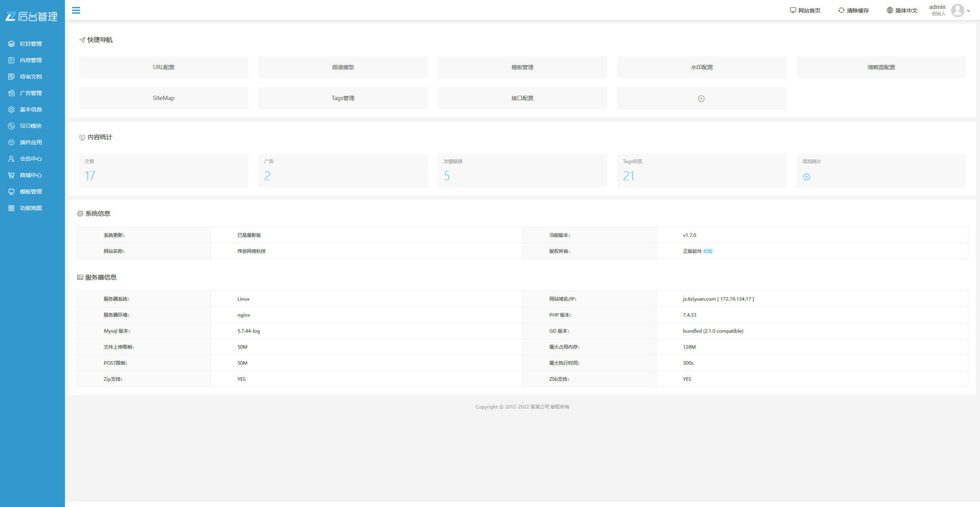Viewport: 980px width, 507px height.
Task: Open the 文章 count card showing 17
Action: 164,171
